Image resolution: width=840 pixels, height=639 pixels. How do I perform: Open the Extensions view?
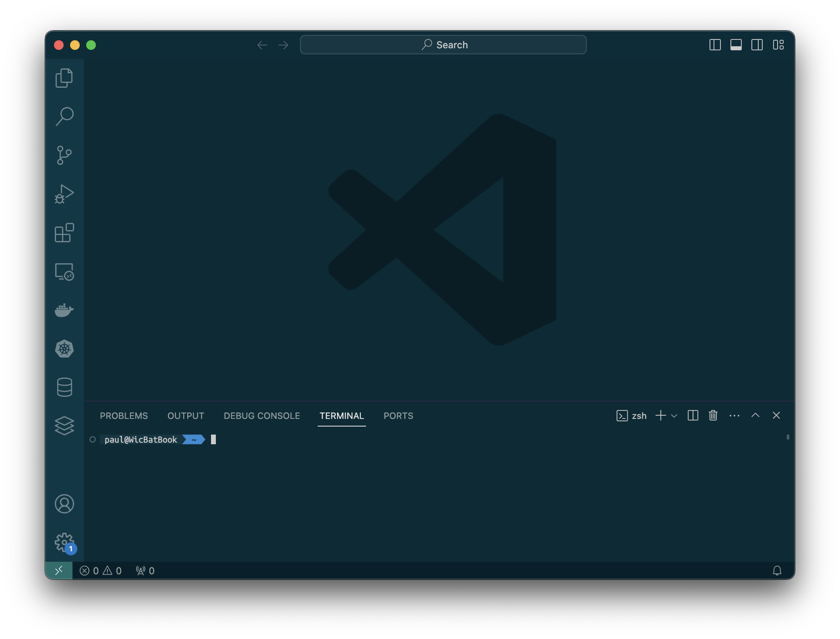coord(64,233)
